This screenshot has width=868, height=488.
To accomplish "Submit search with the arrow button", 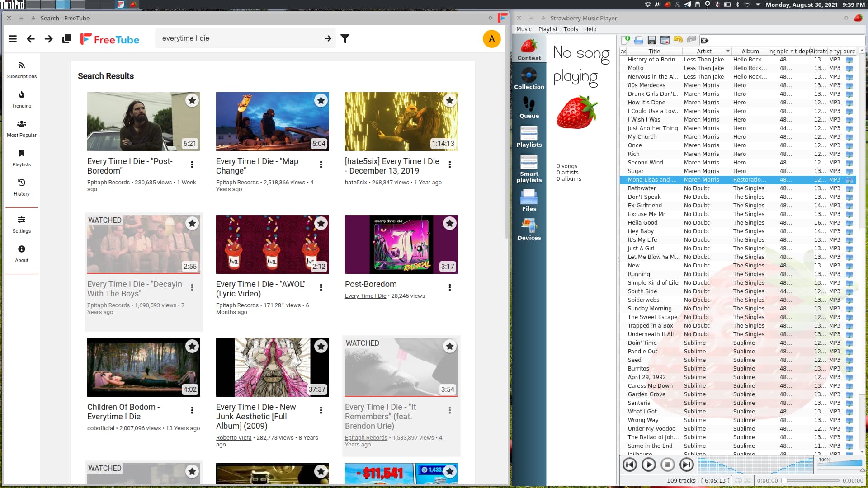I will pyautogui.click(x=328, y=38).
